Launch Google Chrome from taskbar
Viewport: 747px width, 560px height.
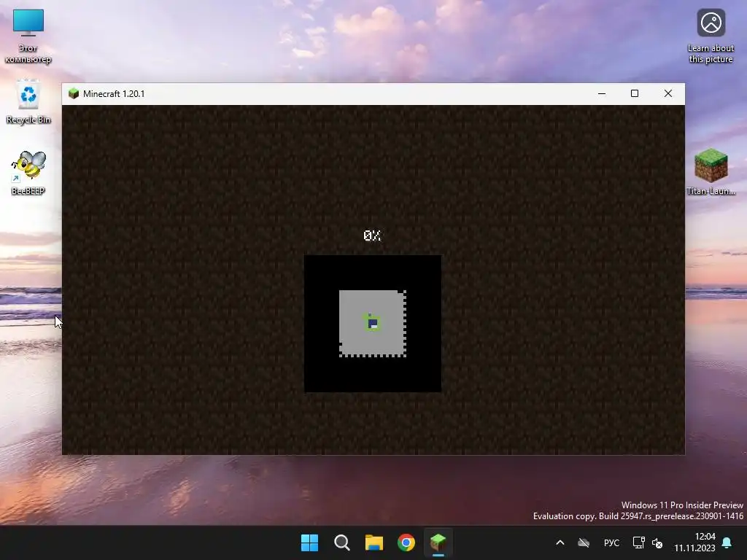(406, 542)
